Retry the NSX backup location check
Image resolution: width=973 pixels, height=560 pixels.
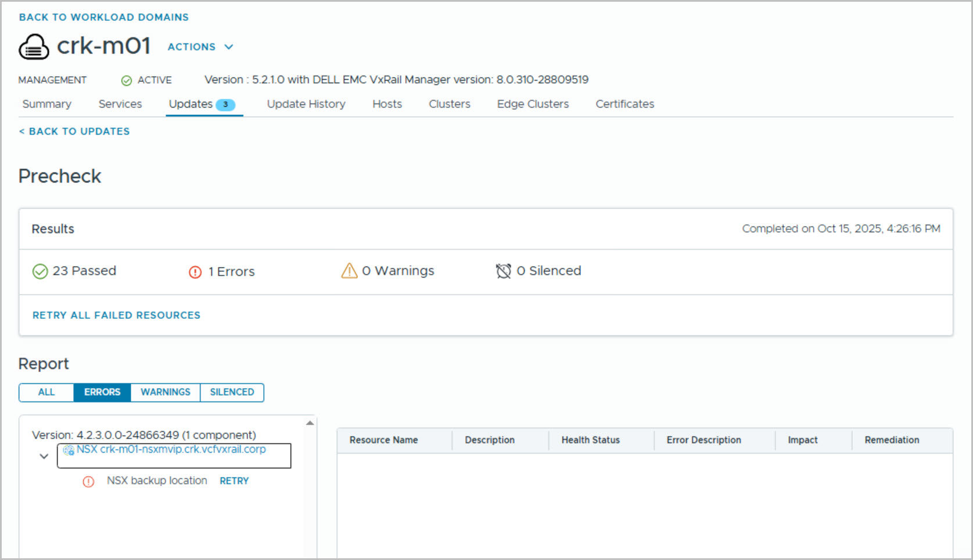[x=234, y=481]
